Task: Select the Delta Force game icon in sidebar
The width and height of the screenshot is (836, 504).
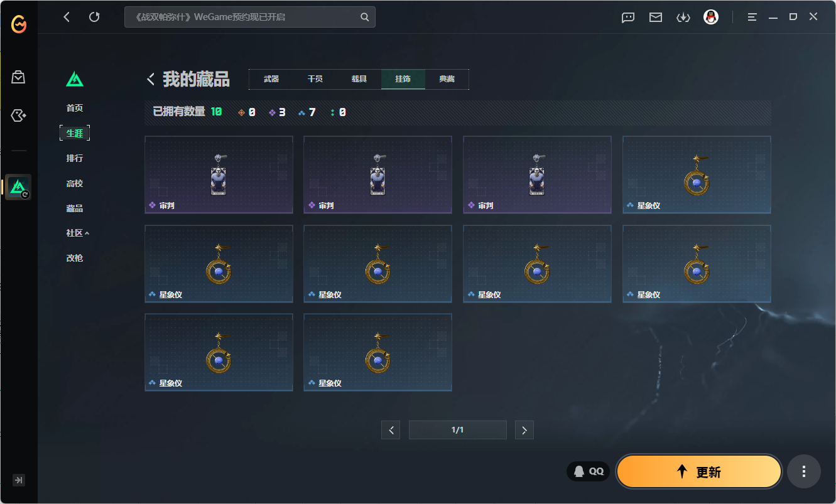Action: [x=18, y=187]
